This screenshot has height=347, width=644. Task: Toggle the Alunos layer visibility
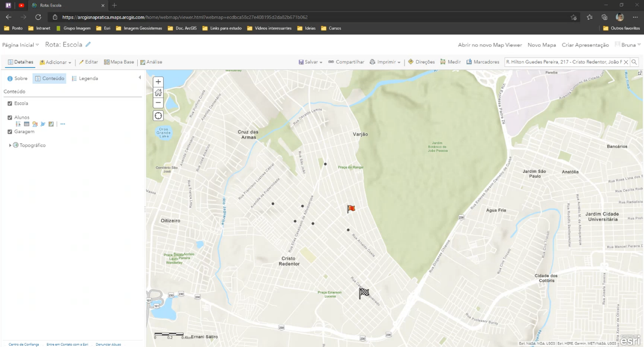click(10, 117)
